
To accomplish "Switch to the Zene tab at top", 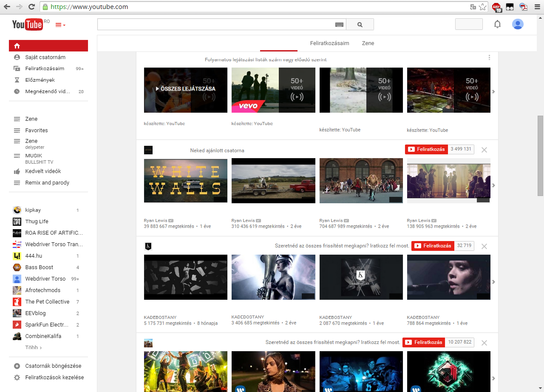I will click(368, 43).
